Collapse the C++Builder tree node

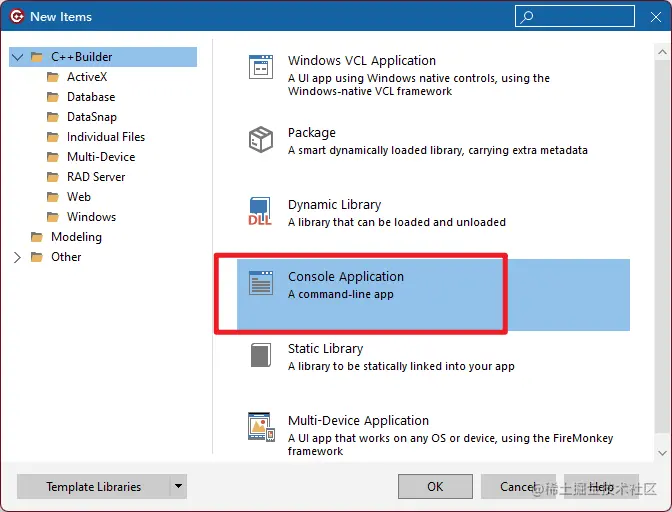pos(18,57)
